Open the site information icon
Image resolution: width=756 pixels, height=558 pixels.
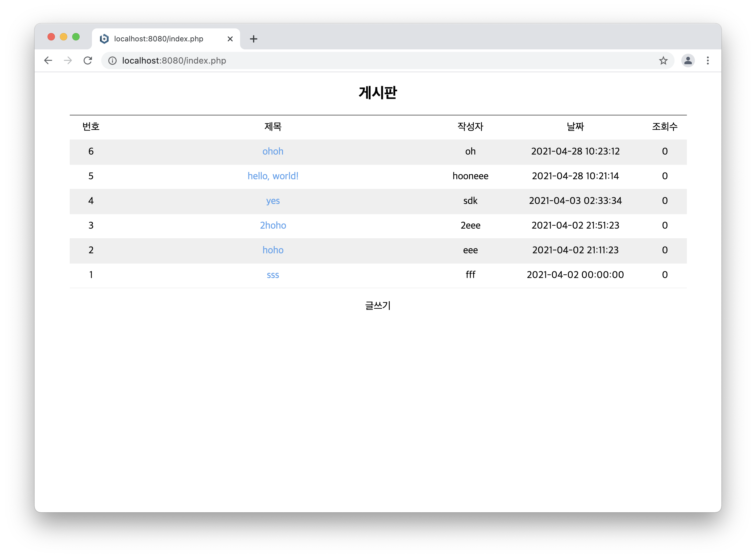click(112, 60)
